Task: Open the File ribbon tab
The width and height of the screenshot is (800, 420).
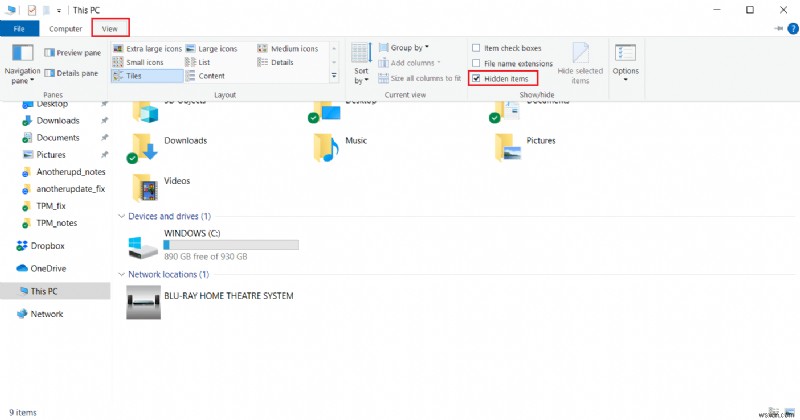Action: click(19, 29)
